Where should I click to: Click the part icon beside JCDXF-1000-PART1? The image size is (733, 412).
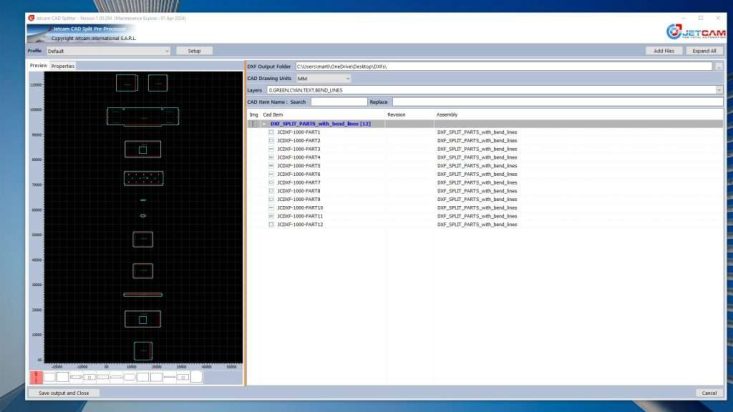tap(271, 132)
